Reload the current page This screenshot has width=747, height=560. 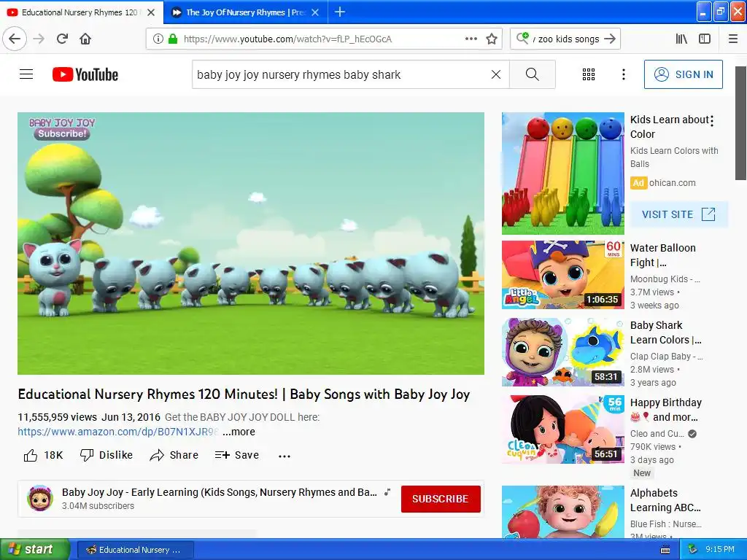62,39
